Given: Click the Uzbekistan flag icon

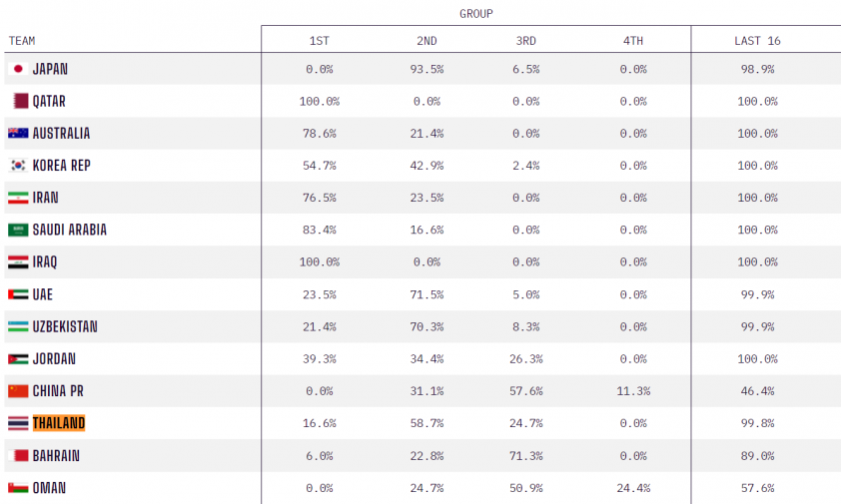Looking at the screenshot, I should 18,326.
